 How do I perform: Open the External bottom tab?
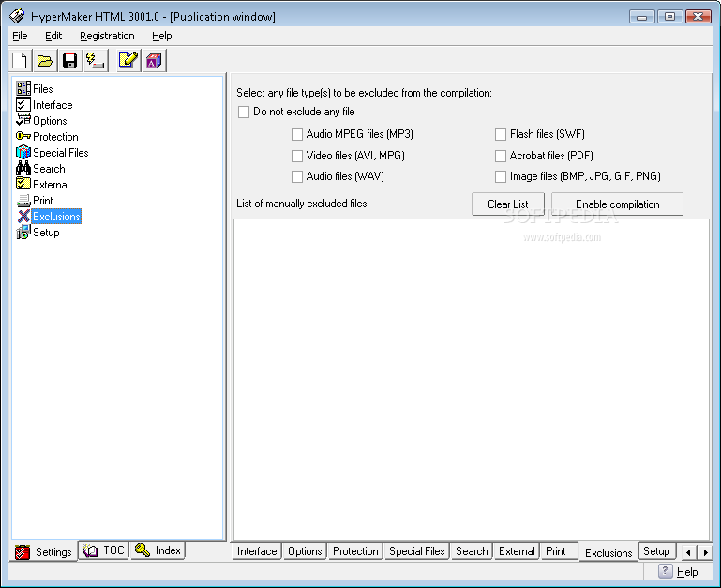pos(517,551)
